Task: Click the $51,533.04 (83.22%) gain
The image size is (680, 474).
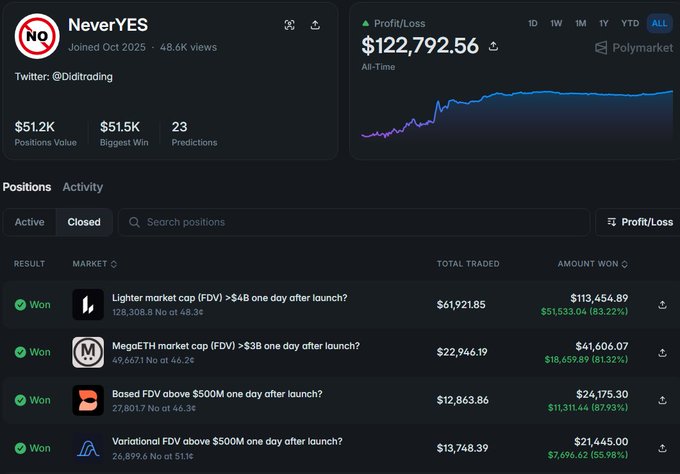Action: coord(584,311)
